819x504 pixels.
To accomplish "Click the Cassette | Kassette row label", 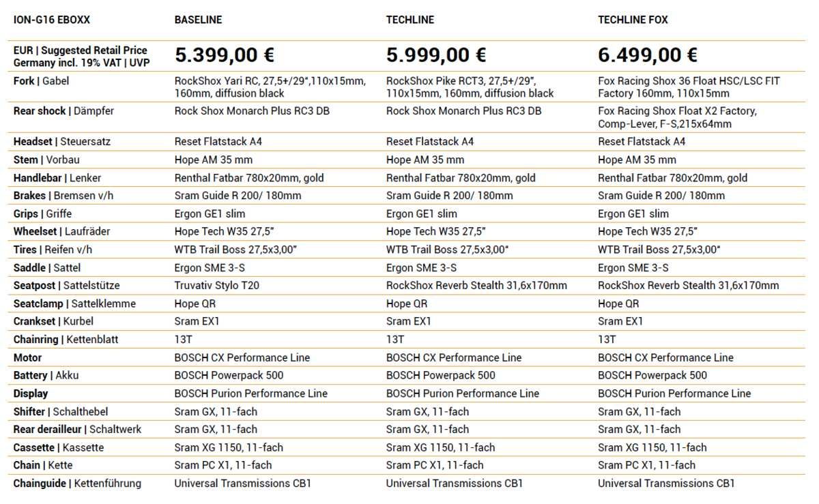I will pyautogui.click(x=59, y=447).
